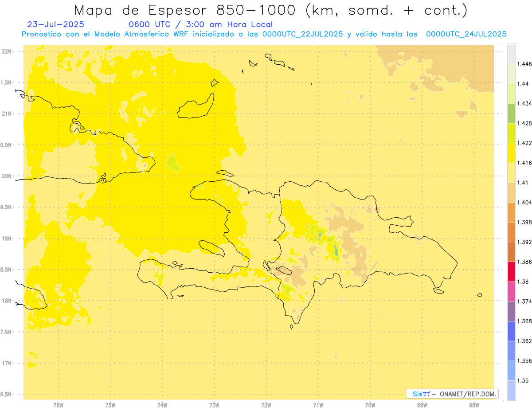
Task: Click the '74W' longitude label
Action: [x=162, y=405]
